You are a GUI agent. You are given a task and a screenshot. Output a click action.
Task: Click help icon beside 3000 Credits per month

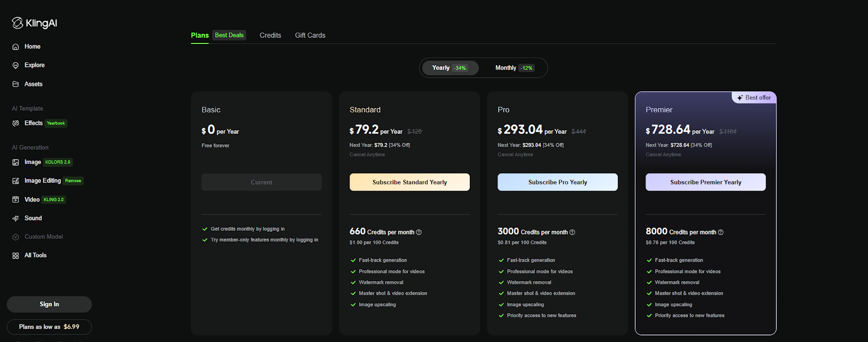coord(572,232)
